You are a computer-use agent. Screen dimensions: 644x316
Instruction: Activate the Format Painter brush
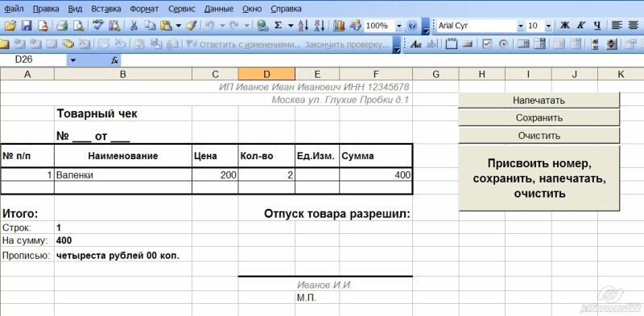(x=191, y=26)
